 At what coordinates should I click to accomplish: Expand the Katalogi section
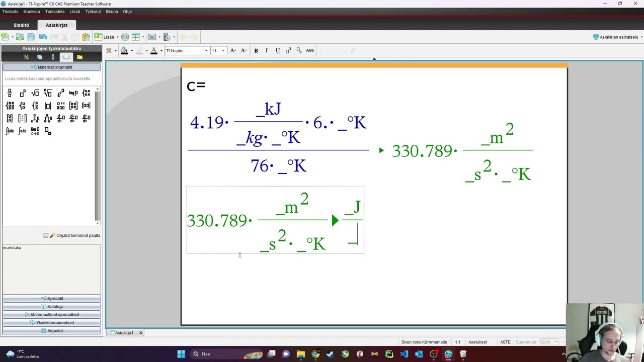(x=51, y=307)
